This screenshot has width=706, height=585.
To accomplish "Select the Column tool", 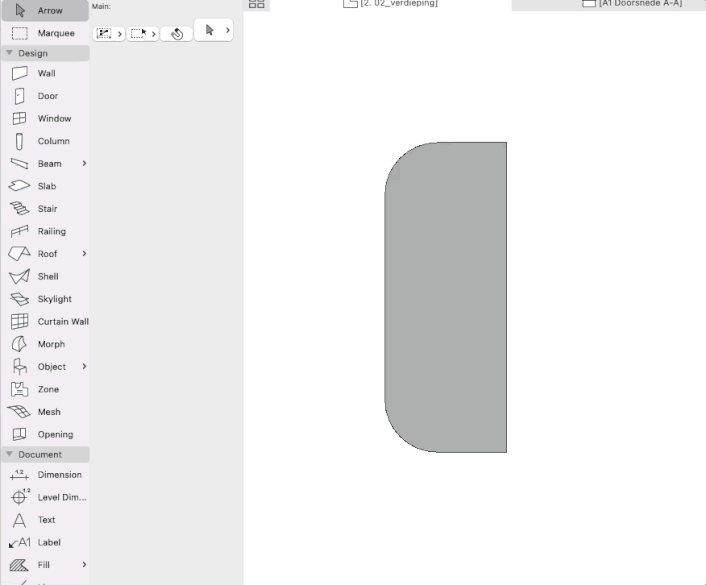I will [x=45, y=141].
